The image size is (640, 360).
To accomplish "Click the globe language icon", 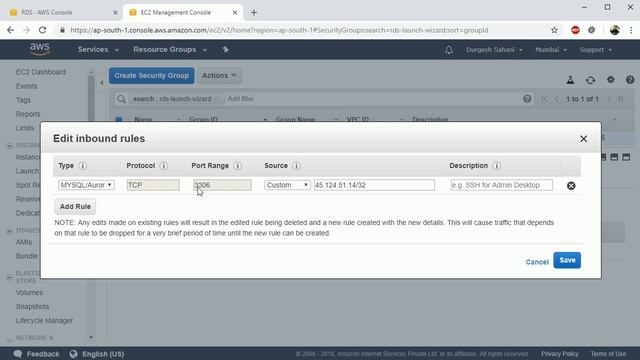I will coord(73,354).
